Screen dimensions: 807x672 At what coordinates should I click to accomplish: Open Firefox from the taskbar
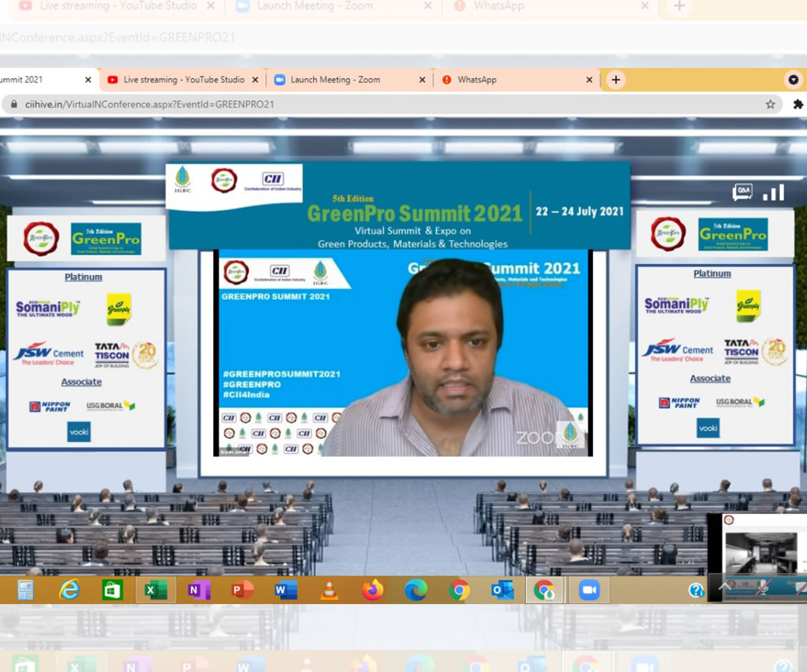click(372, 590)
